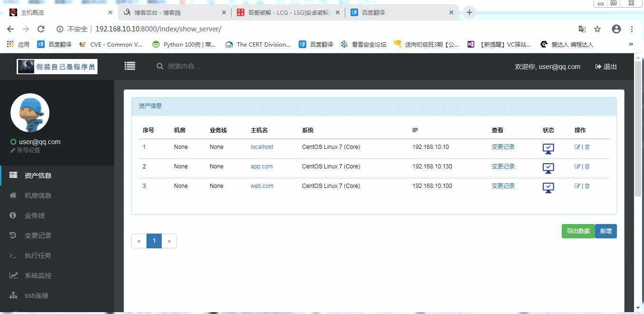644x314 pixels.
Task: Open Python 100例 bookmark
Action: 184,44
